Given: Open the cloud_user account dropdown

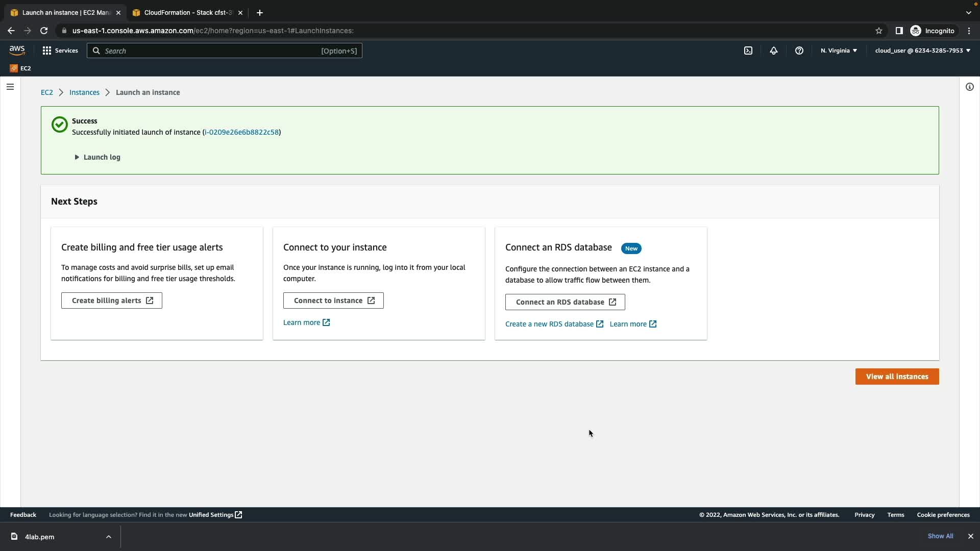Looking at the screenshot, I should 922,51.
